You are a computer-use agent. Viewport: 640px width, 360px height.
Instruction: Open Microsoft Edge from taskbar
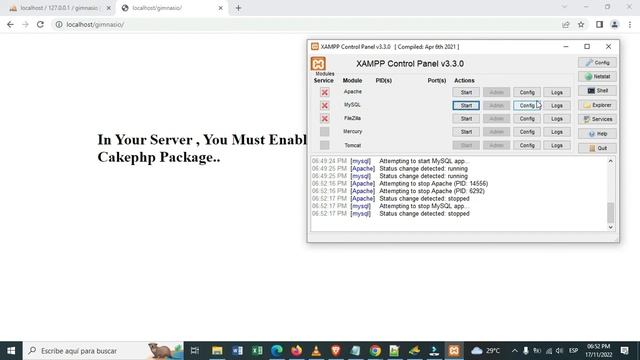tap(277, 351)
